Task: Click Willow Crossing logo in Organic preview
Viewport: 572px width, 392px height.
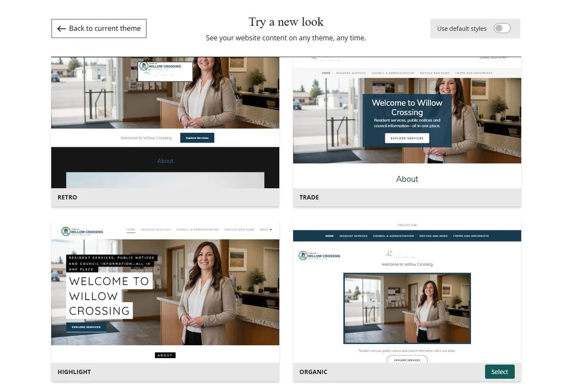Action: (x=319, y=256)
